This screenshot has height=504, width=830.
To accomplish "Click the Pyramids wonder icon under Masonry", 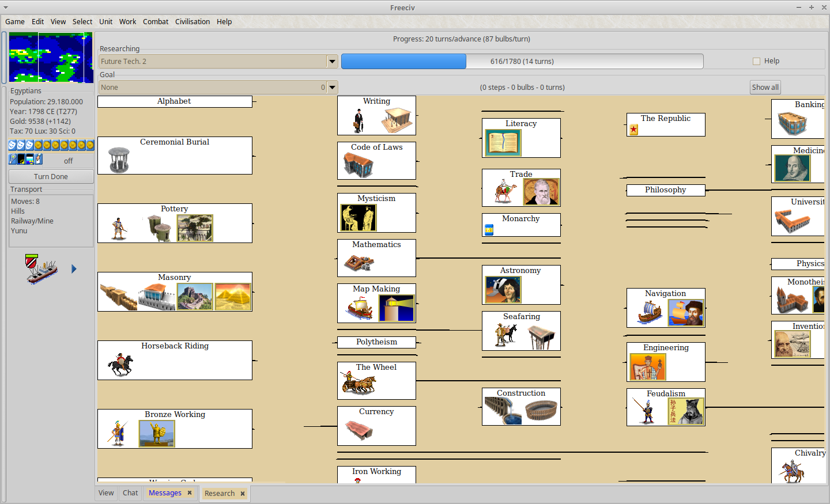I will (233, 297).
